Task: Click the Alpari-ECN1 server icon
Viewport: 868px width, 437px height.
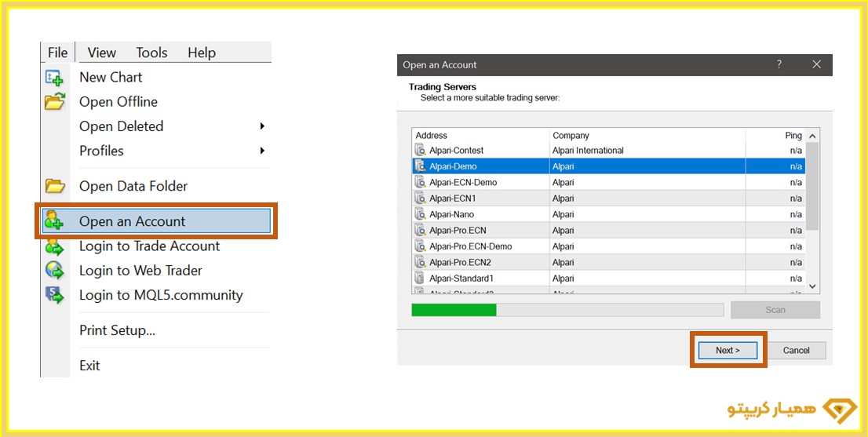Action: click(420, 198)
